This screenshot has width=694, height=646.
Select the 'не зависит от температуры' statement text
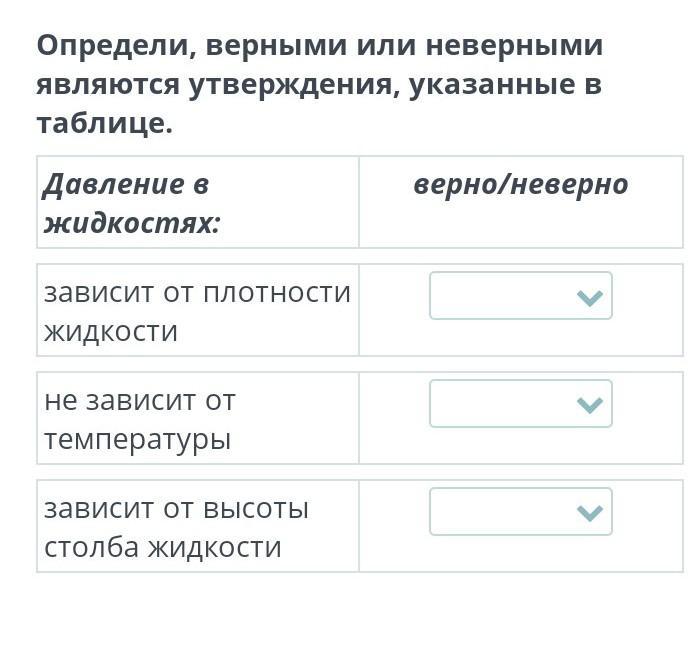click(139, 420)
